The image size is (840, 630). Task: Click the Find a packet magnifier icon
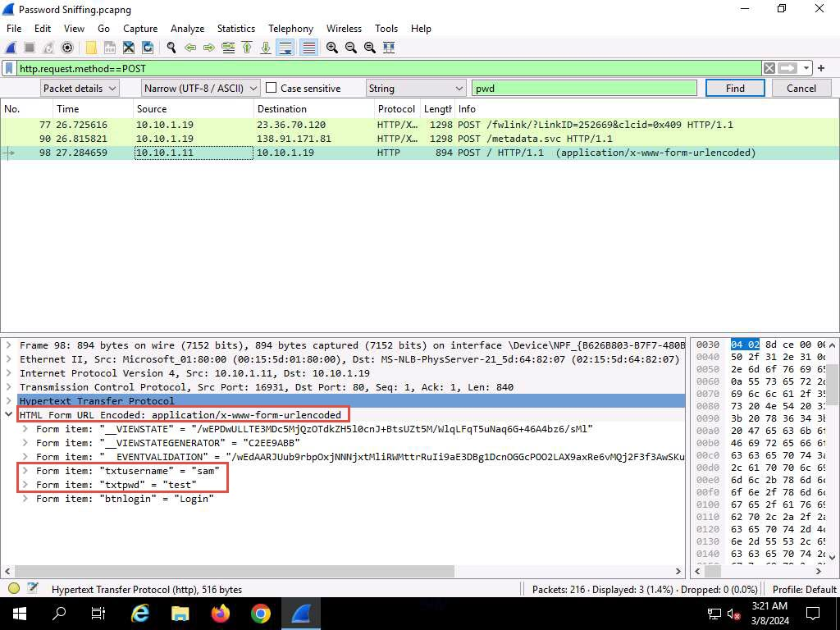171,48
